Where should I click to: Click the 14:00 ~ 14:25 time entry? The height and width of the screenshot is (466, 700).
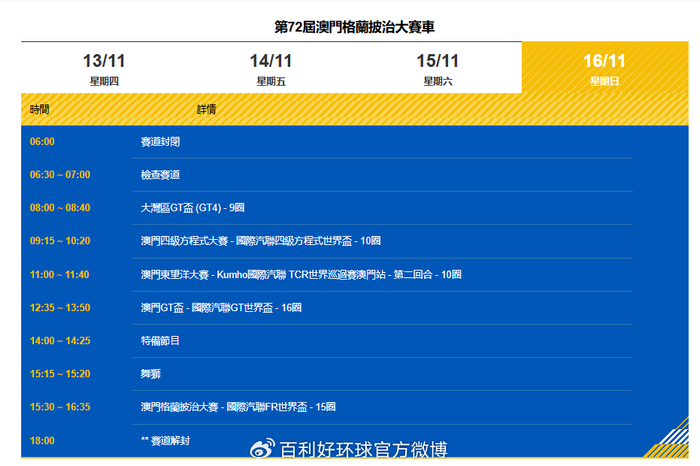coord(60,341)
